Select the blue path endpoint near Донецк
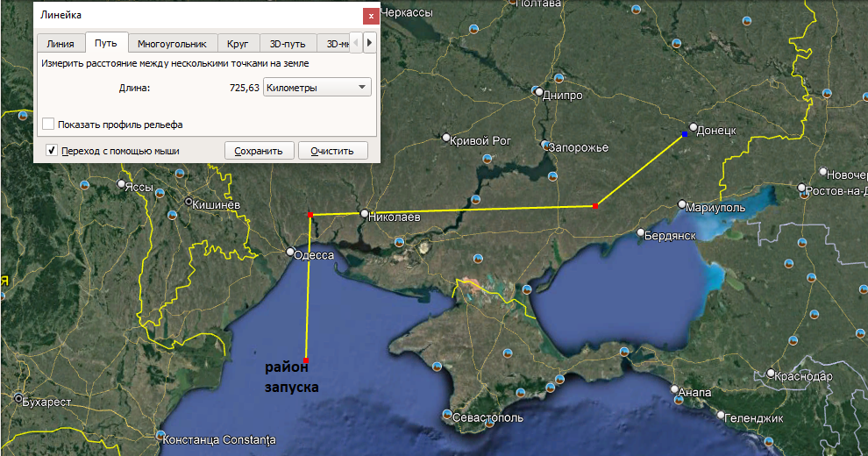This screenshot has height=456, width=868. 685,134
